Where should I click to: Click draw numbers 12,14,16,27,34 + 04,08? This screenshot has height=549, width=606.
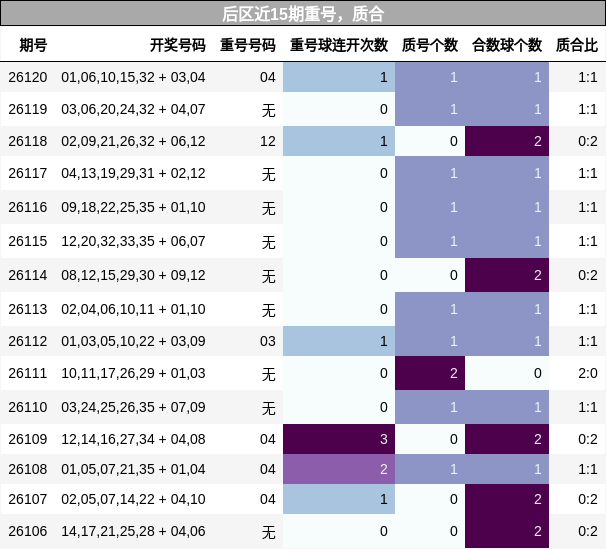pos(133,440)
